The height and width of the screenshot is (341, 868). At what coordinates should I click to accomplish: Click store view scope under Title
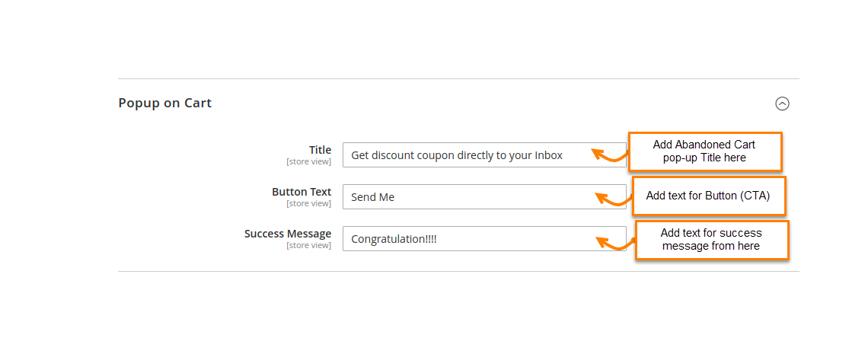tap(308, 161)
